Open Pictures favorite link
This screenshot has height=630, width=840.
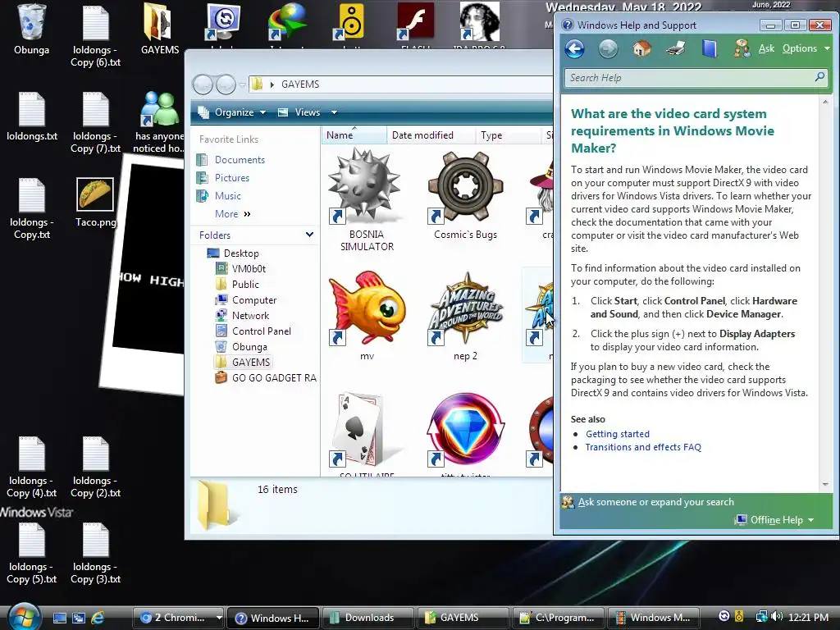click(231, 178)
